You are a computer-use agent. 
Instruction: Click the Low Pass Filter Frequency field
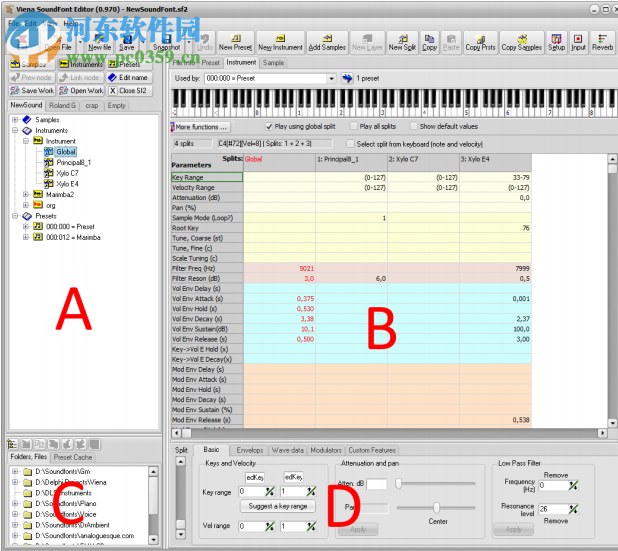coord(553,486)
